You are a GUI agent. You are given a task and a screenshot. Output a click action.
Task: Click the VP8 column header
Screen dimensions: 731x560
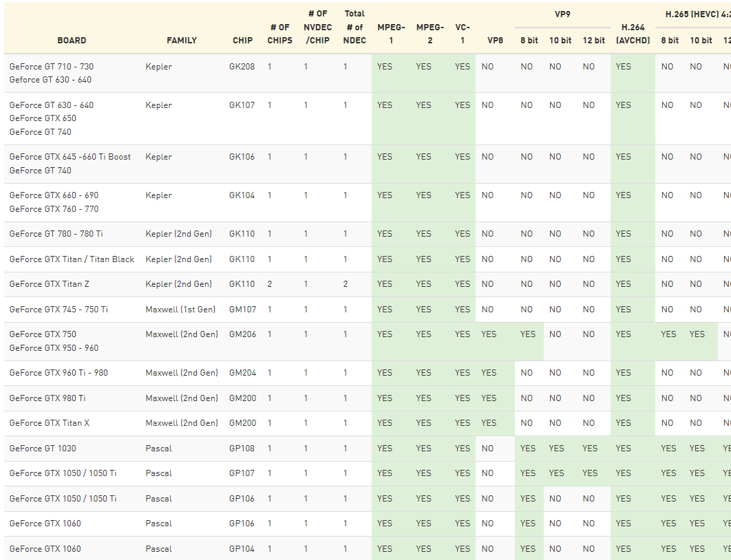coord(495,41)
